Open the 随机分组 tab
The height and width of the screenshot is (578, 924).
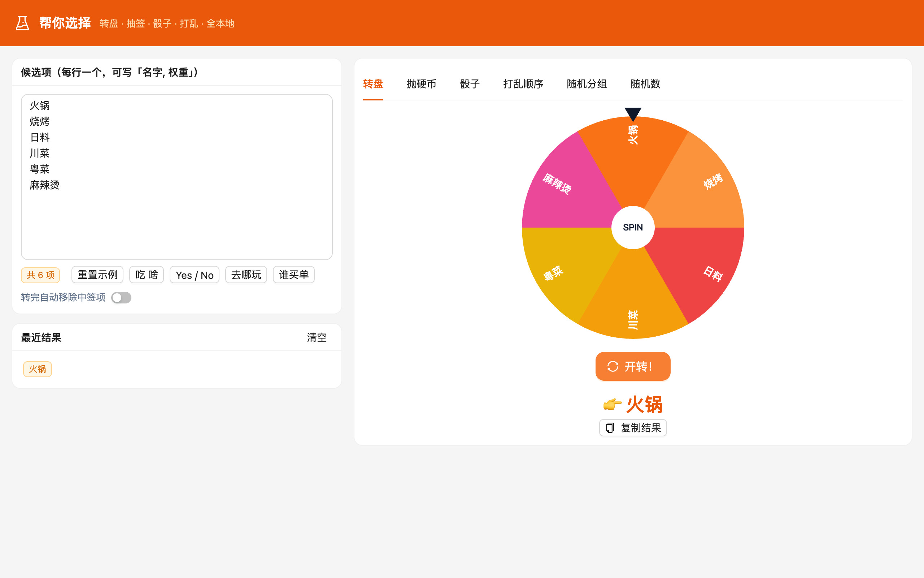[587, 84]
